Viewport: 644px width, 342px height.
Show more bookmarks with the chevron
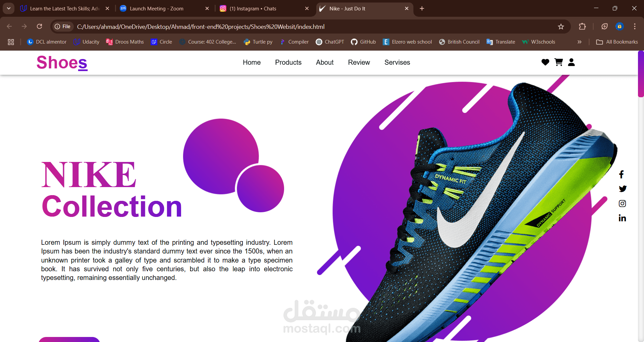[x=579, y=42]
